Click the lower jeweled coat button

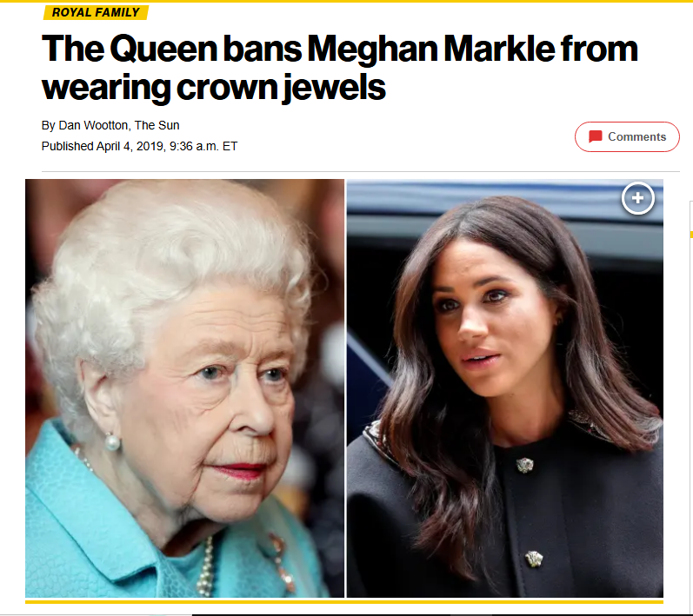534,559
